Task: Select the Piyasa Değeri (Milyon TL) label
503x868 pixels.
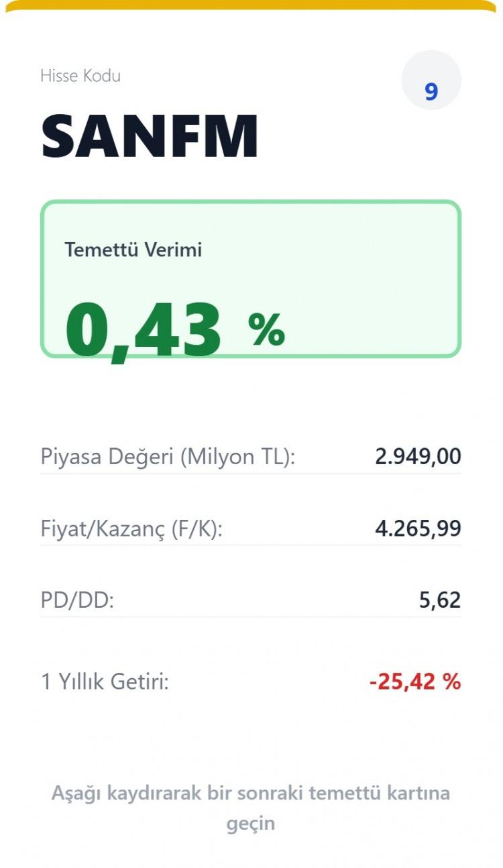Action: click(x=168, y=457)
